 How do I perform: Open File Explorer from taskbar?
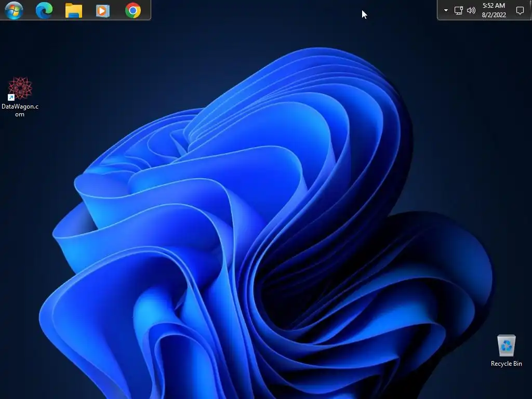tap(74, 10)
